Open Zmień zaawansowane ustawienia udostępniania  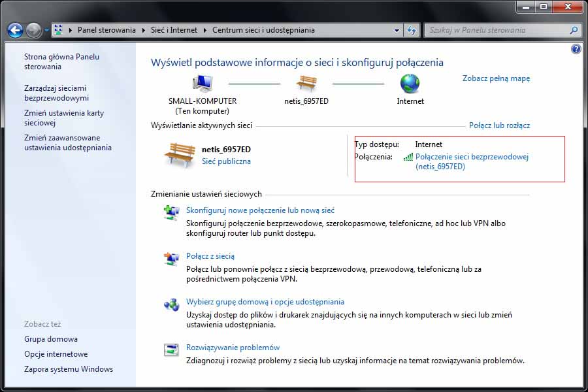pyautogui.click(x=68, y=142)
